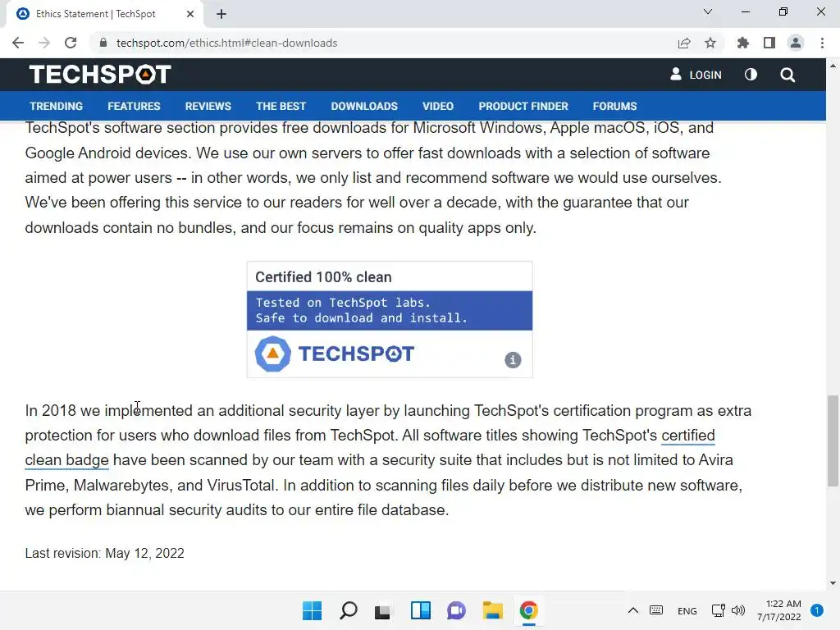Image resolution: width=840 pixels, height=630 pixels.
Task: Open a new browser tab
Action: pyautogui.click(x=221, y=14)
